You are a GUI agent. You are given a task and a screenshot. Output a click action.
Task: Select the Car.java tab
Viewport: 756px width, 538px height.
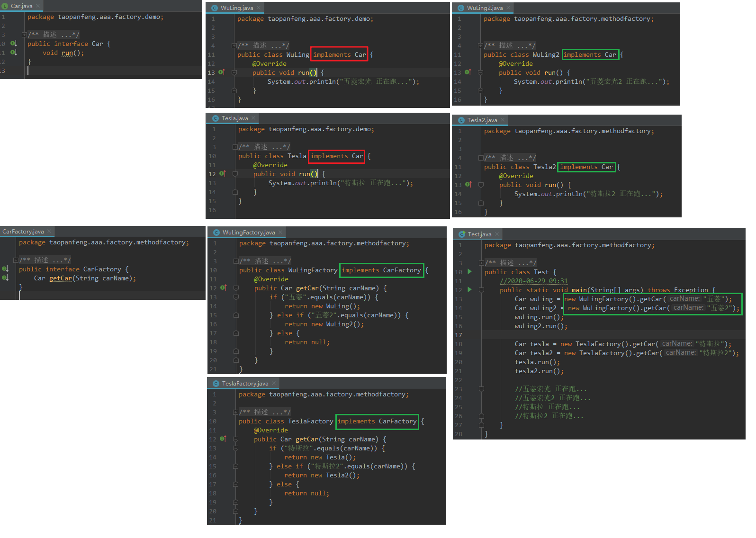(21, 6)
